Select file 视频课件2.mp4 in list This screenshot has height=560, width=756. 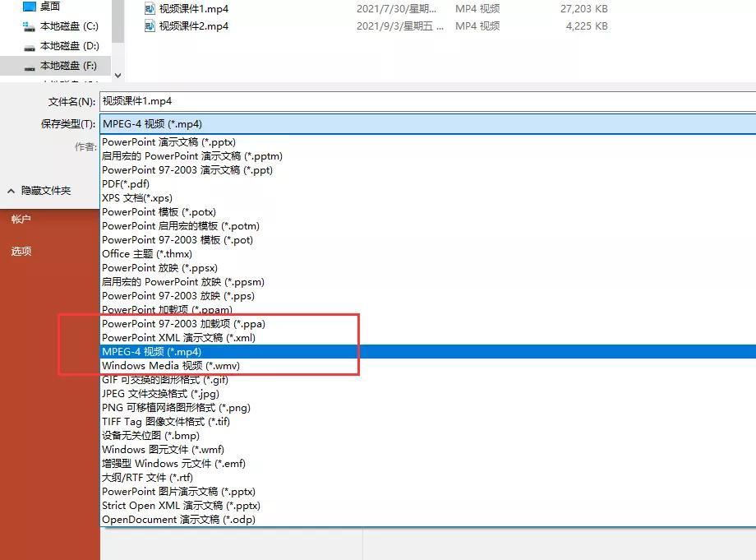[x=194, y=26]
